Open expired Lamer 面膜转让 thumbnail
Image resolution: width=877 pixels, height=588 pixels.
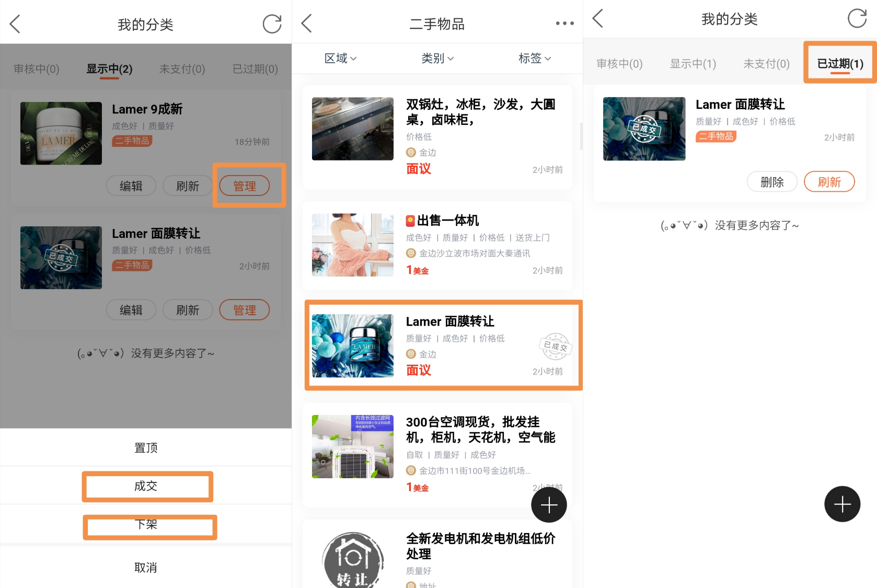coord(644,129)
